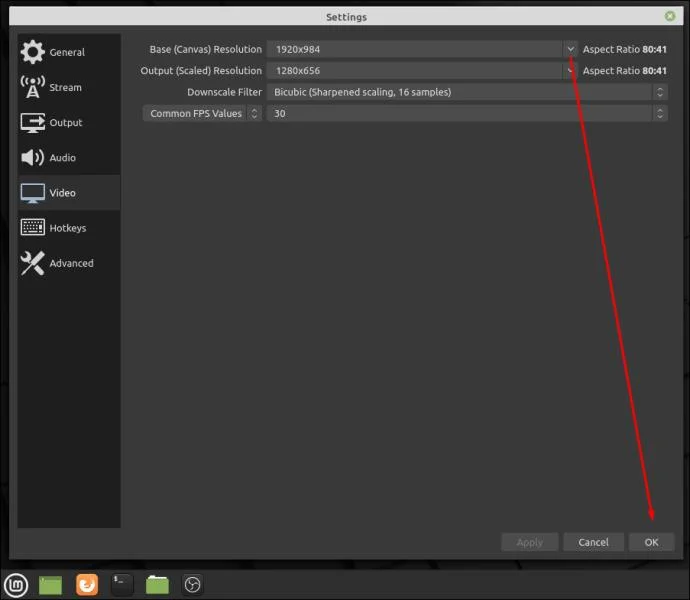
Task: Click the General gear icon
Action: coord(32,52)
